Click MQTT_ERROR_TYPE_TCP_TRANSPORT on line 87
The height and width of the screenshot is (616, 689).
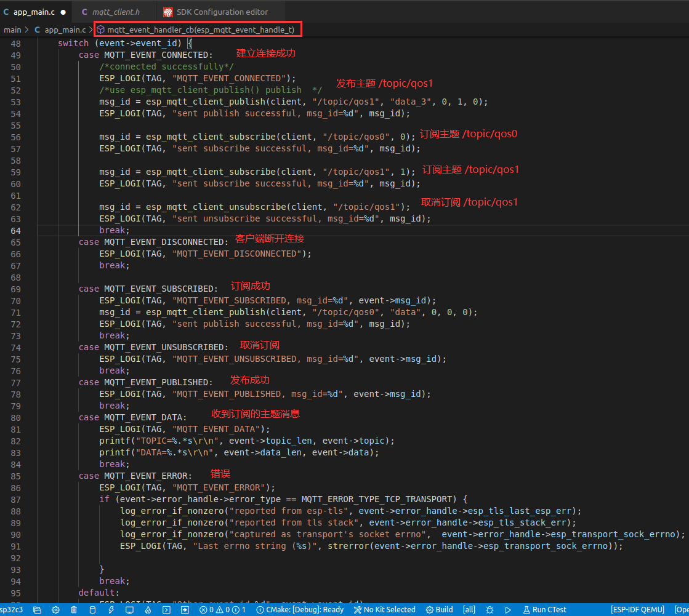pyautogui.click(x=377, y=499)
